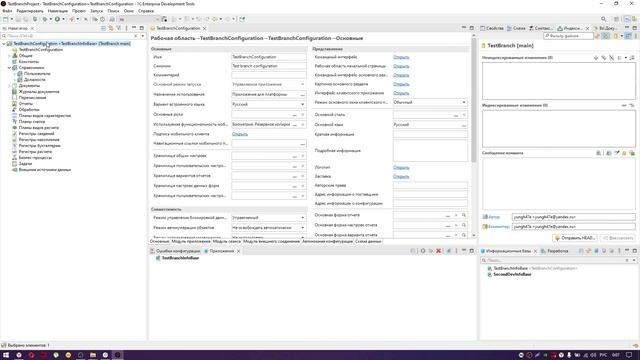The height and width of the screenshot is (360, 640).
Task: Open the Подпись мобильного клиента link
Action: click(x=240, y=134)
